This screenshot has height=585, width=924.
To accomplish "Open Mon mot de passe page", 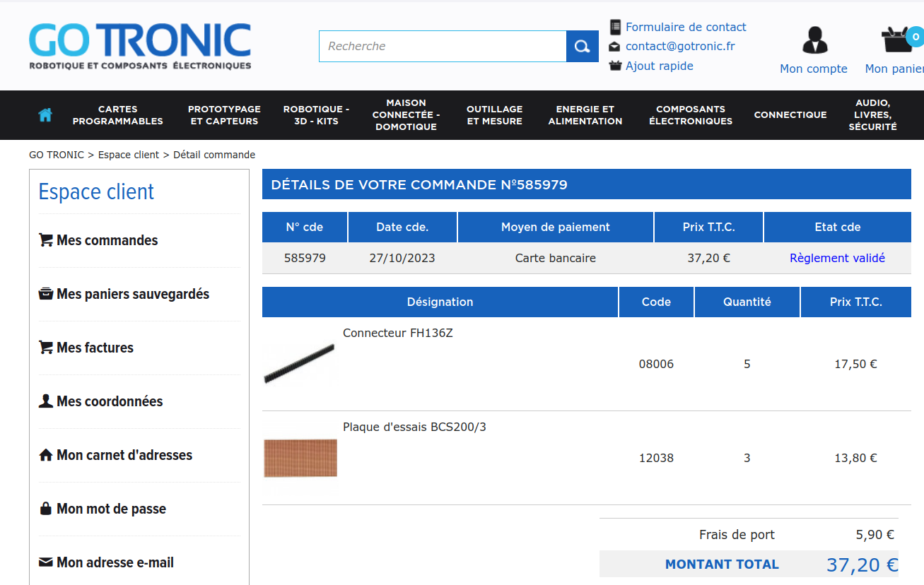I will click(111, 509).
